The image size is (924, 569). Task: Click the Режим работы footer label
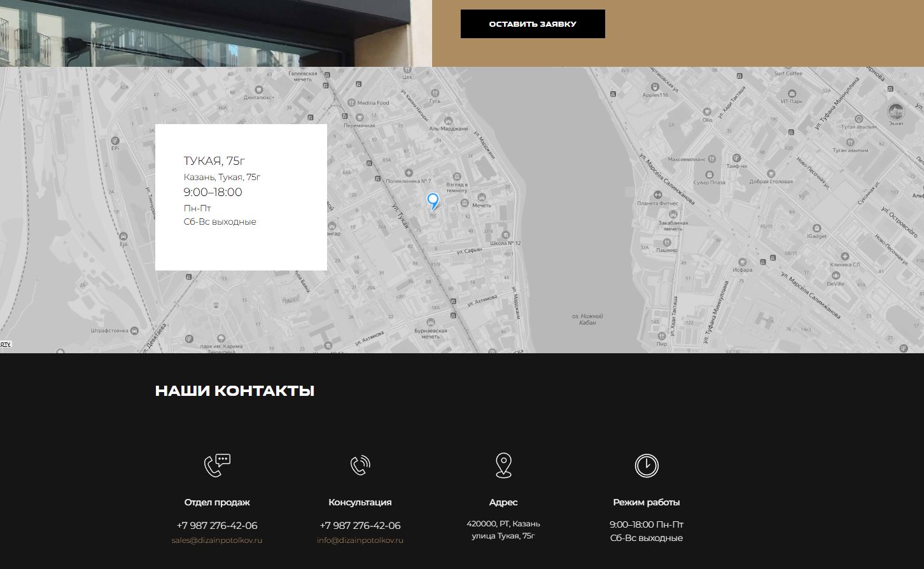[x=647, y=502]
